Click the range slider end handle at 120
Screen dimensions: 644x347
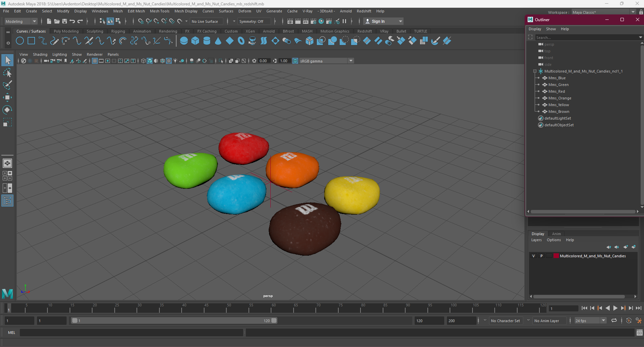click(274, 320)
